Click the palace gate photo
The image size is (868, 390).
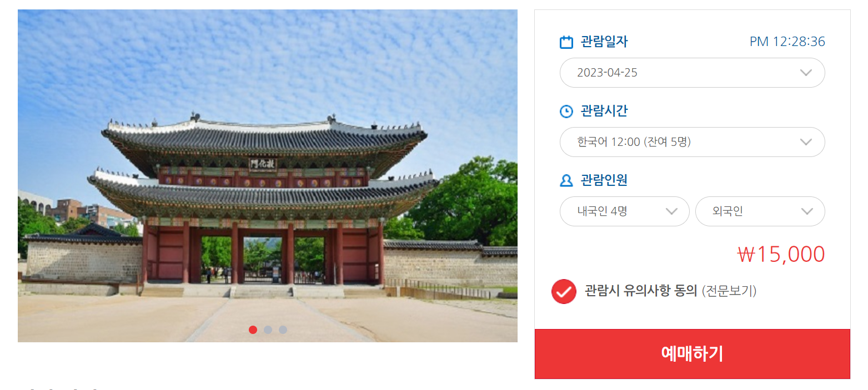pos(268,176)
